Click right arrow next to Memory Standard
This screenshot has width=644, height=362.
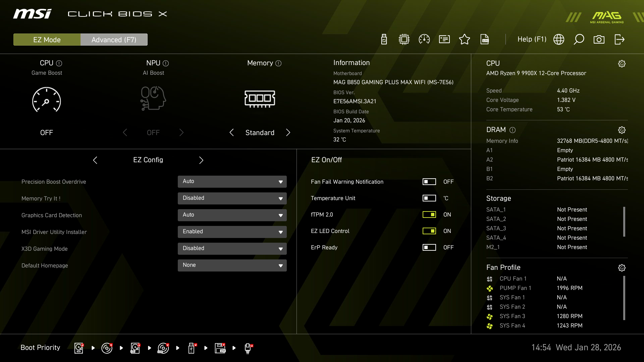pos(288,133)
